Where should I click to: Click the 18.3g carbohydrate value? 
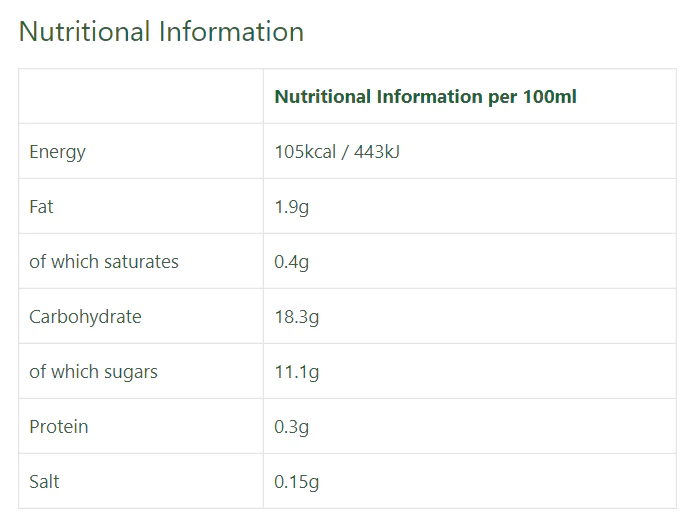click(x=296, y=317)
